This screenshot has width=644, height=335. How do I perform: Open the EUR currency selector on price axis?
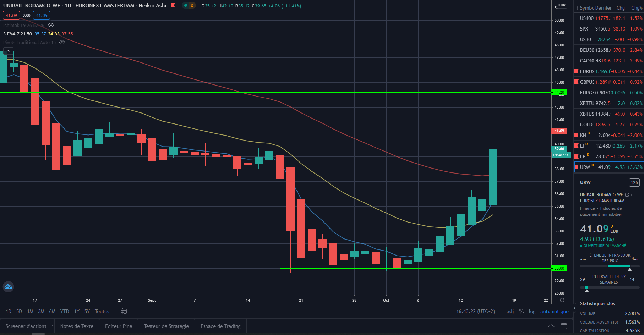tap(562, 5)
